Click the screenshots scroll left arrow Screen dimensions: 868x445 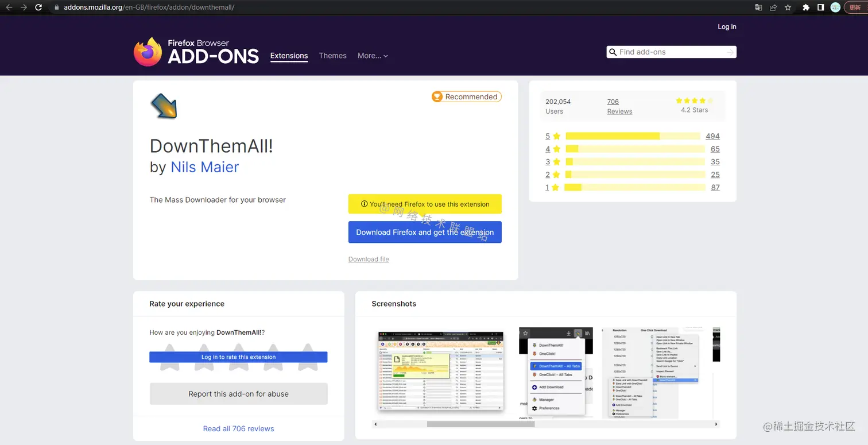[375, 424]
